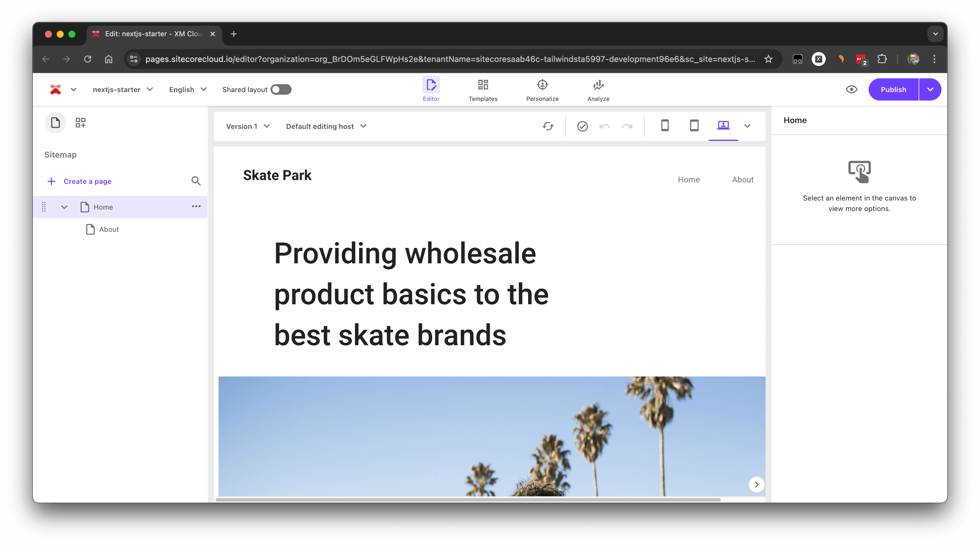Click Create a page link
This screenshot has width=980, height=546.
point(87,181)
